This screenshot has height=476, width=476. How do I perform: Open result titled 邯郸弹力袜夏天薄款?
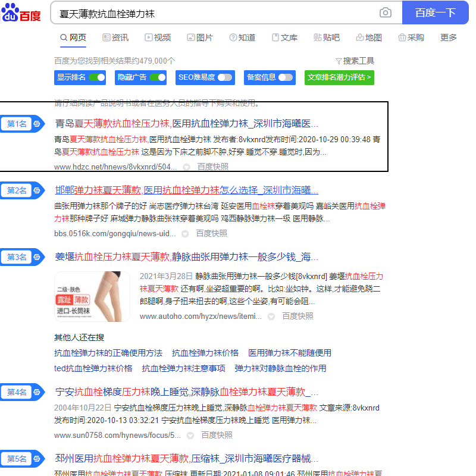[186, 190]
